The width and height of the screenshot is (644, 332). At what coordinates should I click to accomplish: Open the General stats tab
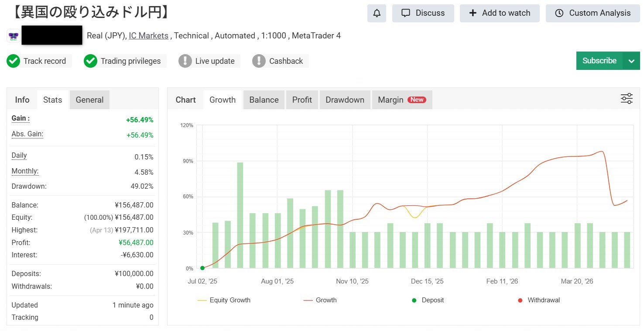[89, 100]
